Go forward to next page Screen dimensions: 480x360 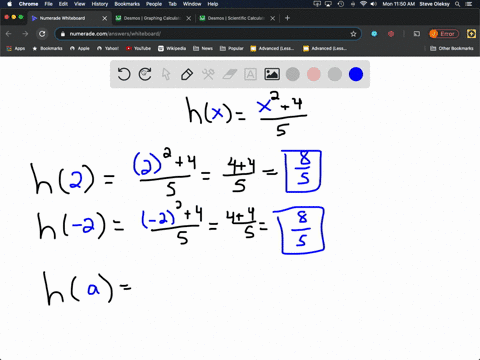click(25, 34)
